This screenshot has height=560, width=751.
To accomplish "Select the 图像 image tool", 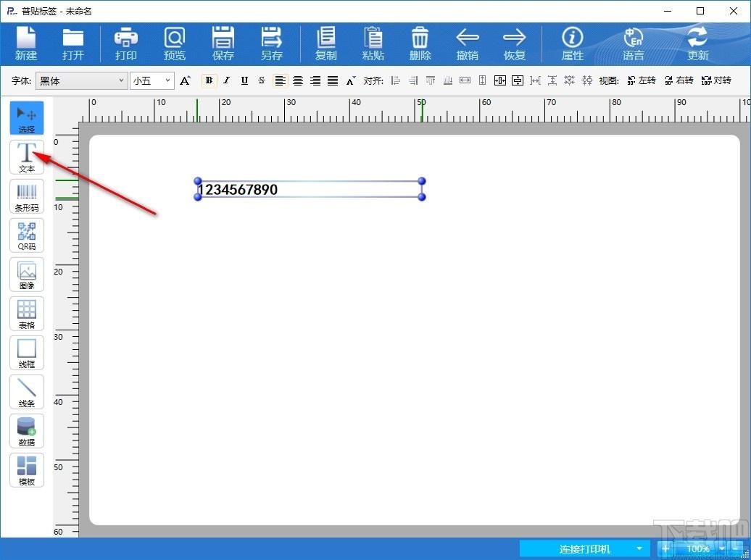I will (27, 275).
